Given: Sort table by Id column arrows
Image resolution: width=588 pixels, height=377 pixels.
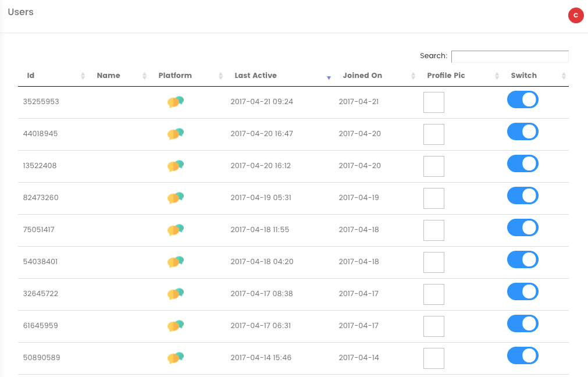Looking at the screenshot, I should point(83,76).
